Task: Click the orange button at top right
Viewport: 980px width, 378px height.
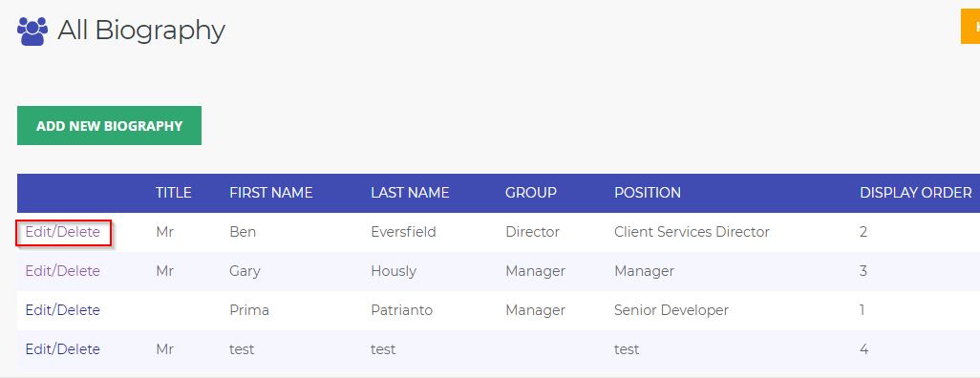Action: [x=970, y=26]
